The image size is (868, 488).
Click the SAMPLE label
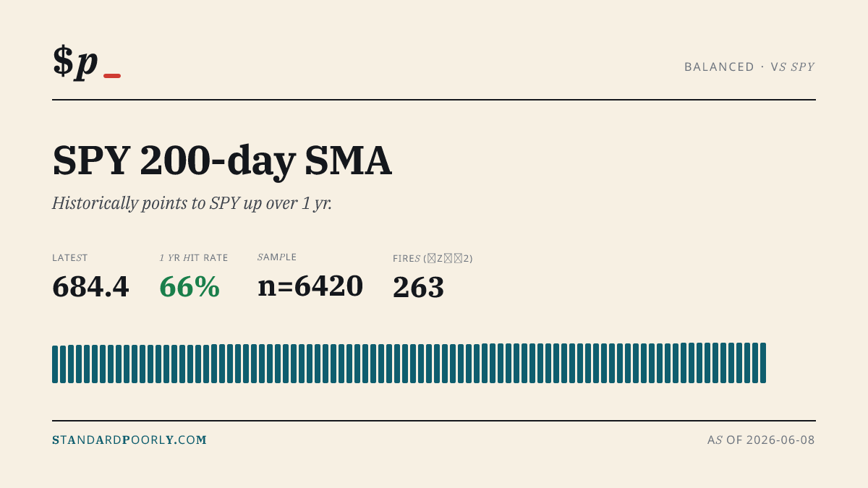click(x=277, y=257)
